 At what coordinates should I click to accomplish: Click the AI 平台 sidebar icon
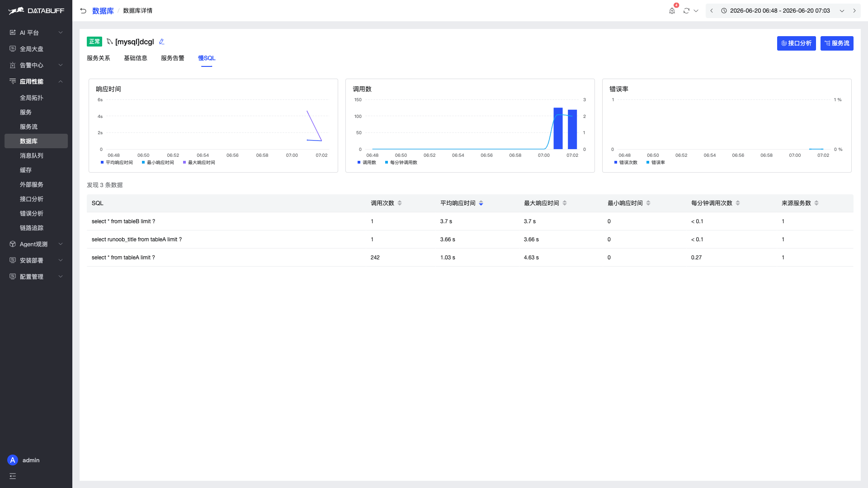13,33
